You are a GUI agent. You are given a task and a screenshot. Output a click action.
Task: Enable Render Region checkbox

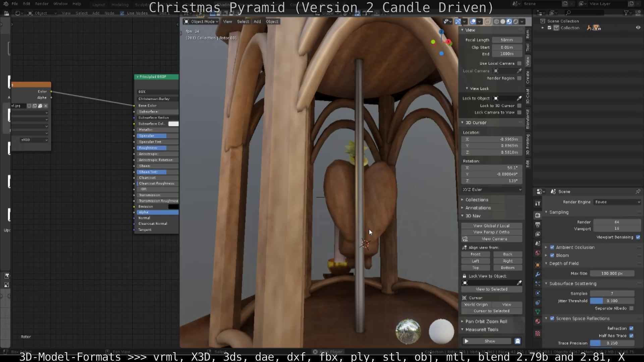pos(519,78)
